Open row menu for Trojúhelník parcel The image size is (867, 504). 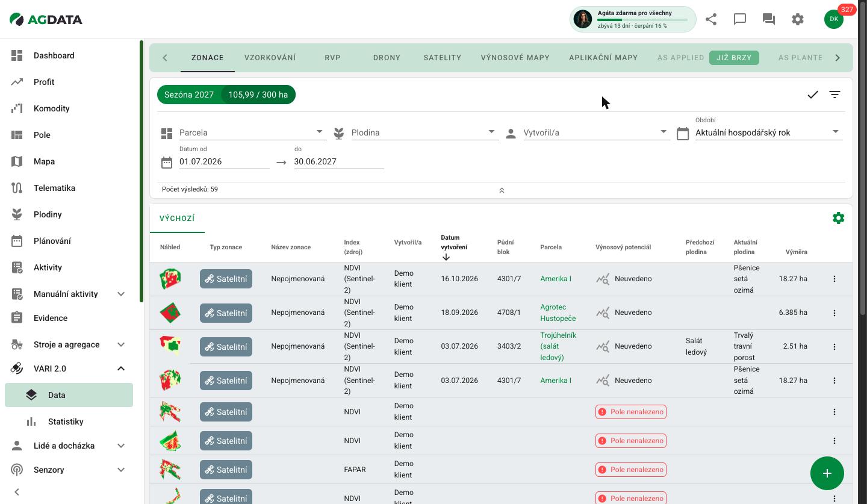pyautogui.click(x=834, y=346)
